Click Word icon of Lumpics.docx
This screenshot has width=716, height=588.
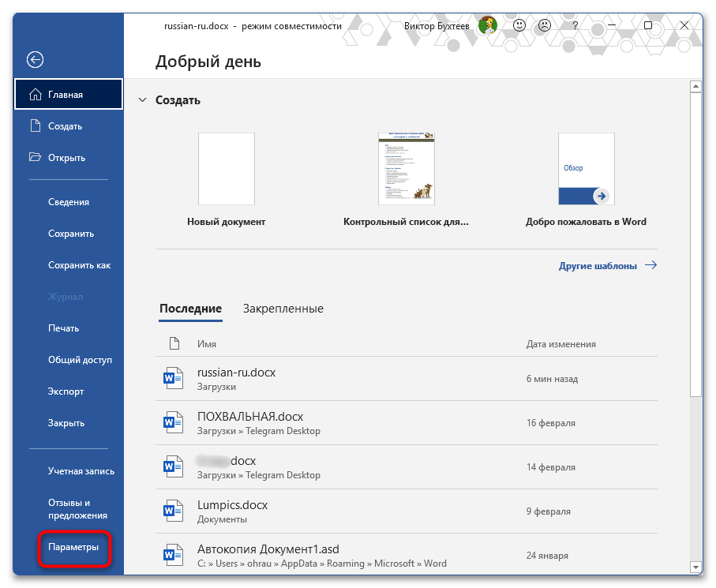[174, 511]
